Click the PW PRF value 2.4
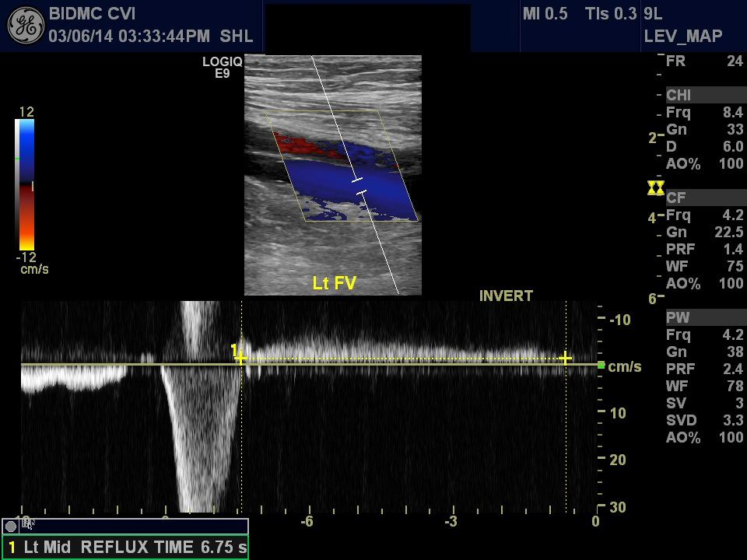747x560 pixels. click(x=734, y=369)
